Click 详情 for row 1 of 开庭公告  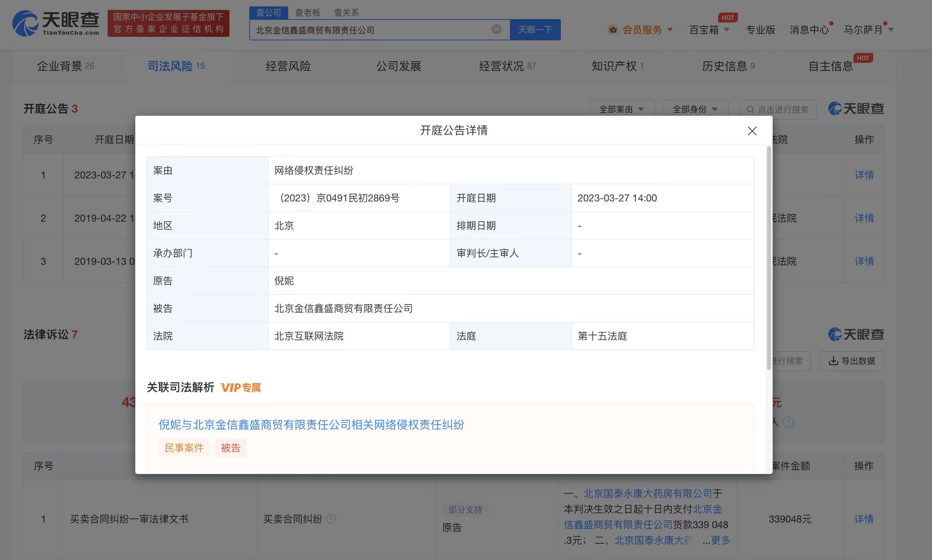(x=864, y=175)
